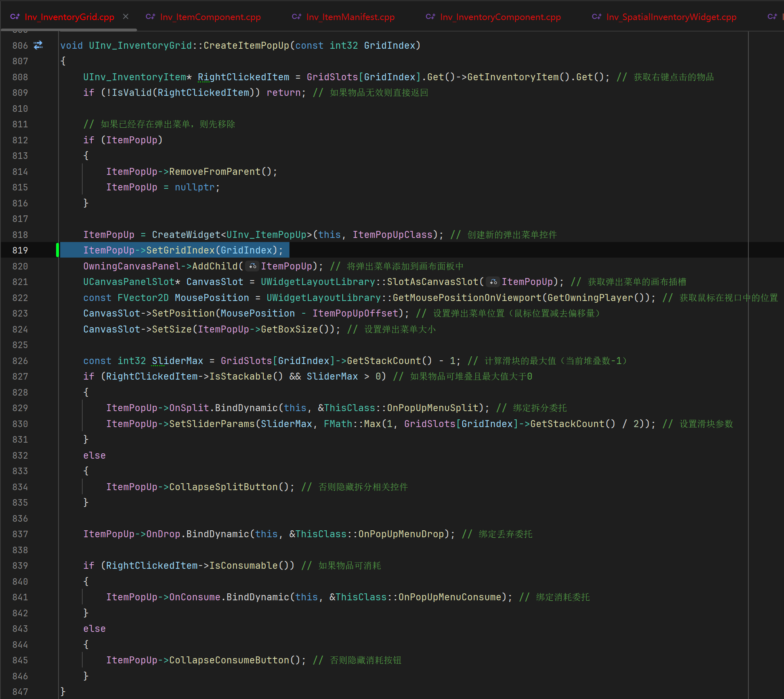The image size is (784, 699).
Task: Open the Inv_ItemComponent.cpp tab
Action: tap(210, 17)
